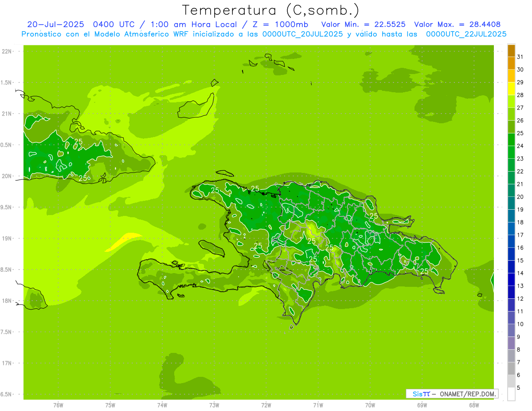Viewport: 532px width, 411px height.
Task: Pick the legend swatch between 29 and 30
Action: point(511,76)
